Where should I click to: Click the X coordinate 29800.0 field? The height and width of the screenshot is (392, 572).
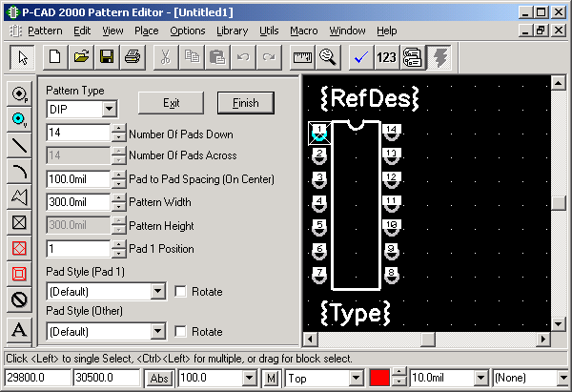(37, 378)
